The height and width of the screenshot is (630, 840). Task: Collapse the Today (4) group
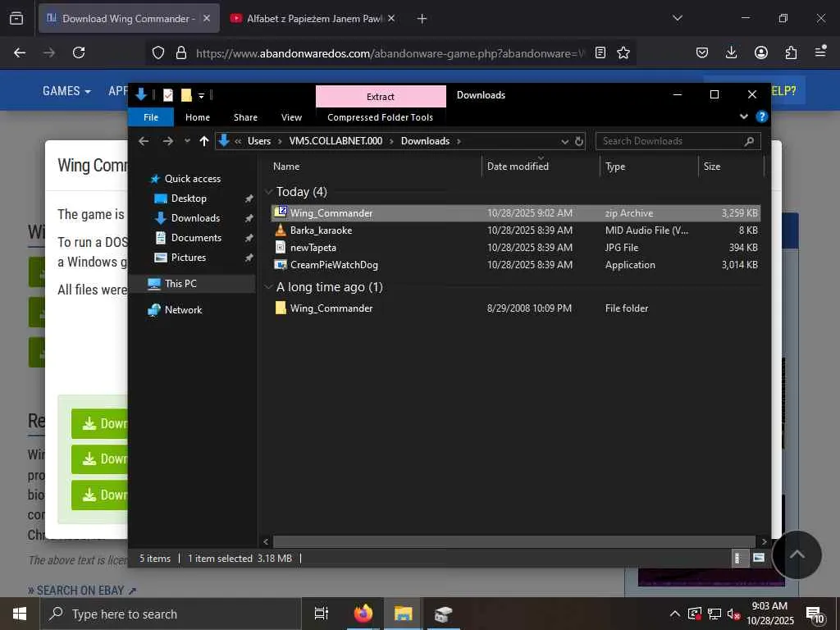pos(269,192)
